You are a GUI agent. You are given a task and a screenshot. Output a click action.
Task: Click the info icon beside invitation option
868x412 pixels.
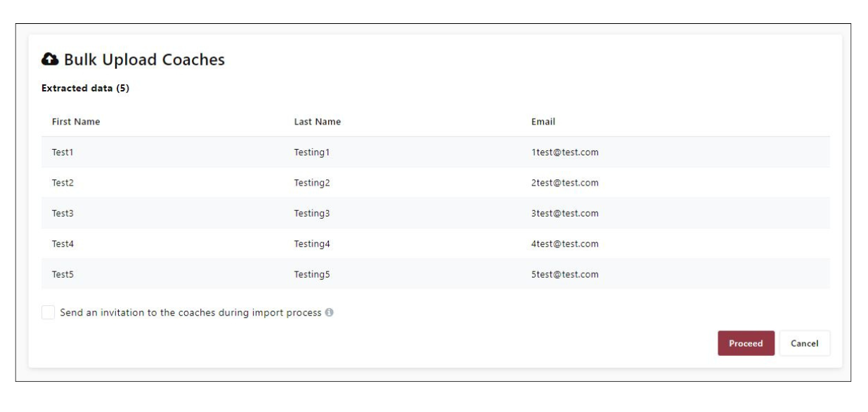click(x=329, y=312)
